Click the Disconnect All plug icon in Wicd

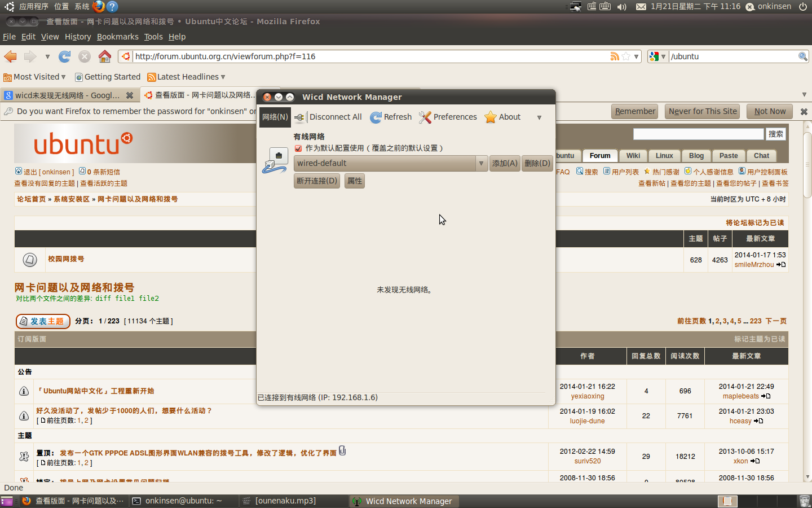tap(299, 117)
